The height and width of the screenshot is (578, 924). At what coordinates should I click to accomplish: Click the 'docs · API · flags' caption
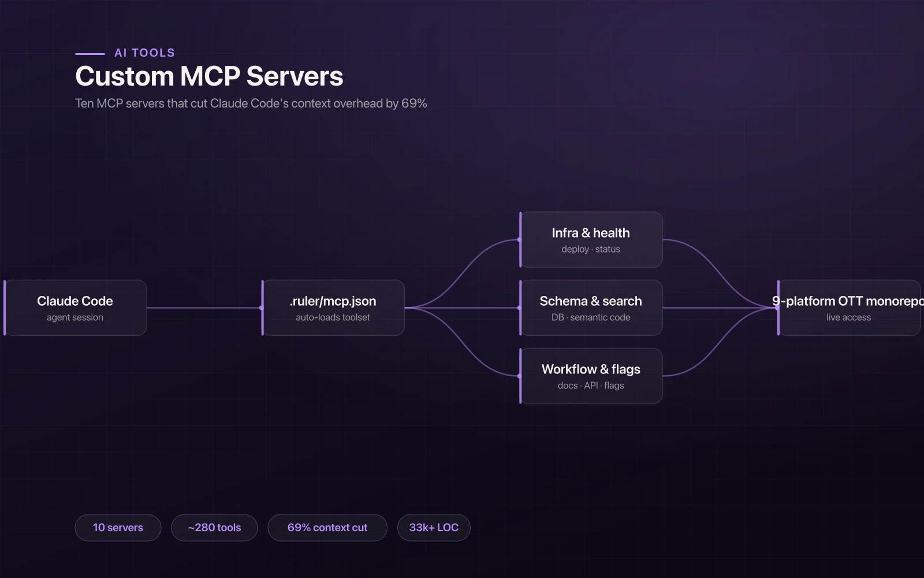click(x=591, y=386)
